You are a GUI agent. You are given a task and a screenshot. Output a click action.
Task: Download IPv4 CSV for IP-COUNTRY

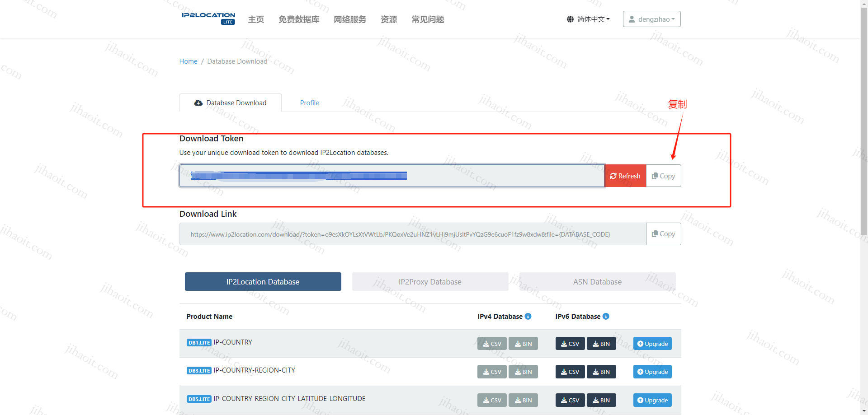[492, 344]
